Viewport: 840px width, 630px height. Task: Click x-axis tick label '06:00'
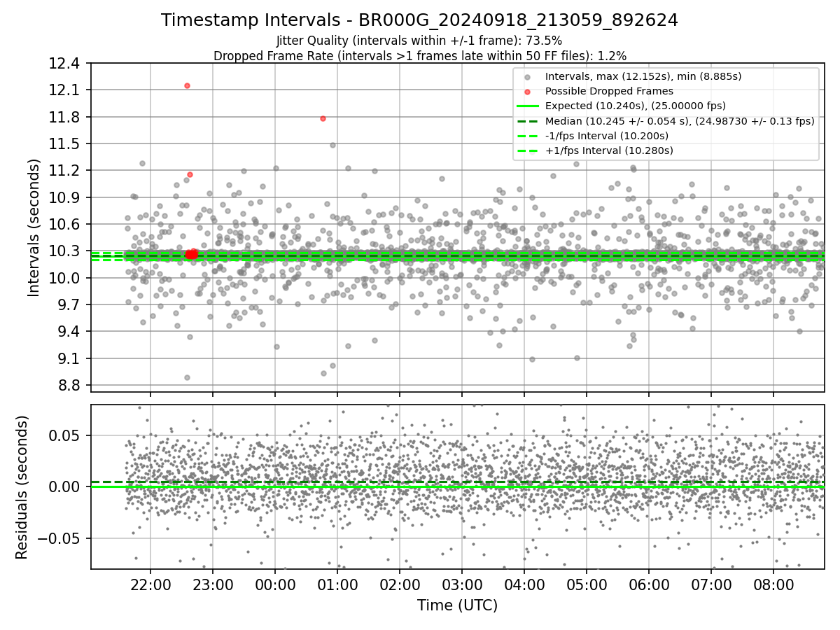pyautogui.click(x=649, y=584)
